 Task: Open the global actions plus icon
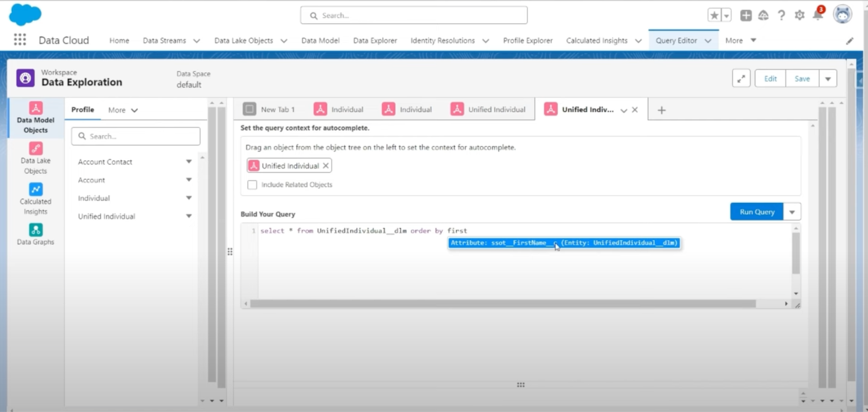(x=746, y=15)
